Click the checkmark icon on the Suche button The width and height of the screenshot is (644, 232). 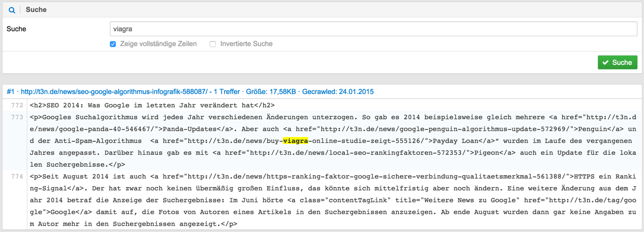point(605,63)
